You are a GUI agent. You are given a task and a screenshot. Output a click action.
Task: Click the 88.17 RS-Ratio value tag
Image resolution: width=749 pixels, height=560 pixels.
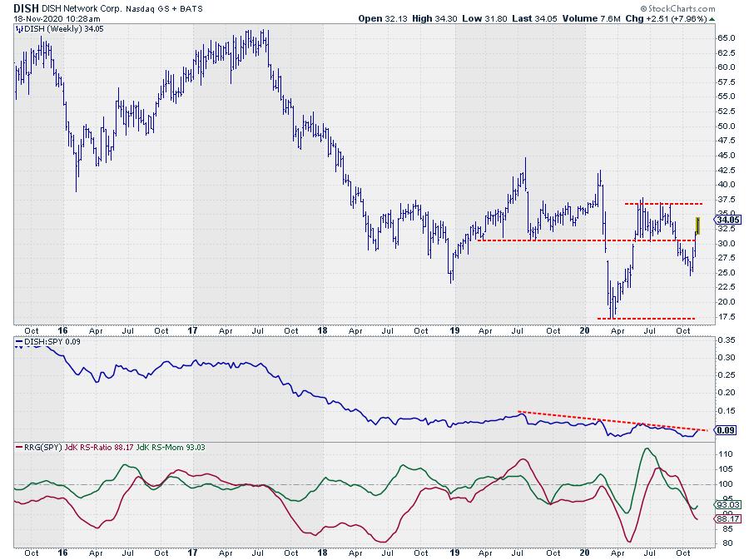[x=725, y=519]
